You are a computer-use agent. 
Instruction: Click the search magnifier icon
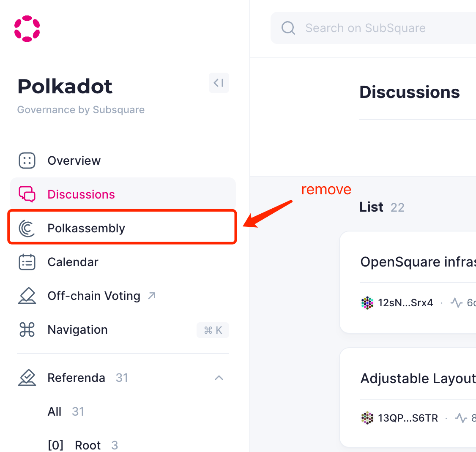(x=288, y=28)
